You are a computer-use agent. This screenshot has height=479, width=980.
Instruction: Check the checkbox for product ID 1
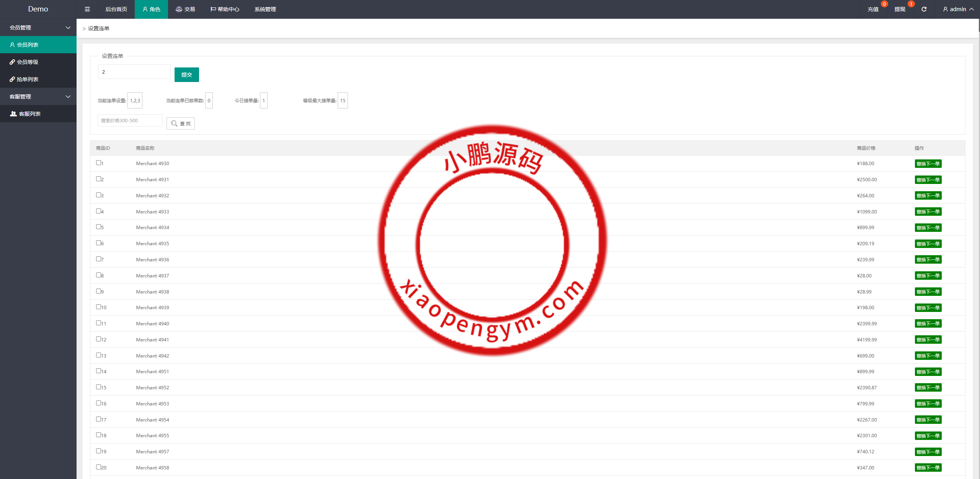coord(98,163)
